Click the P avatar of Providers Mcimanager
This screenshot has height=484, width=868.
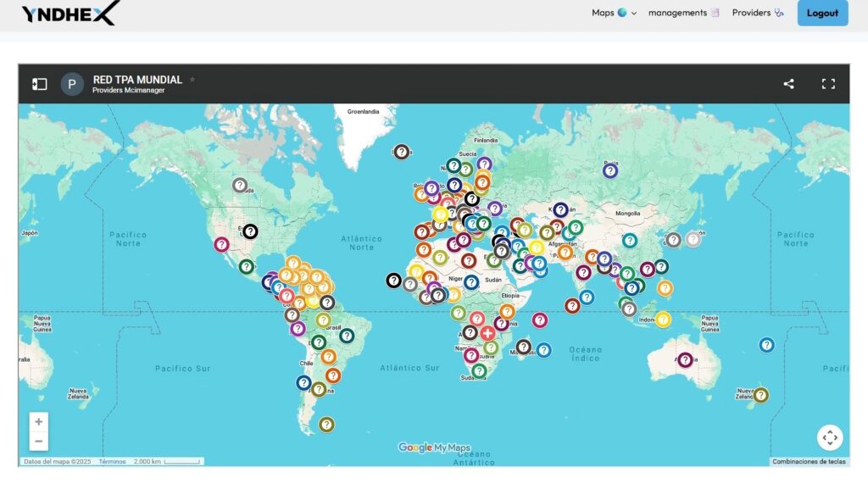click(x=72, y=84)
